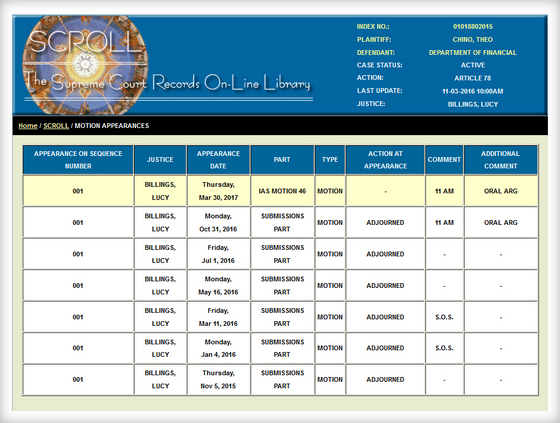The height and width of the screenshot is (423, 560).
Task: Click the Appearance Date column header
Action: click(218, 160)
